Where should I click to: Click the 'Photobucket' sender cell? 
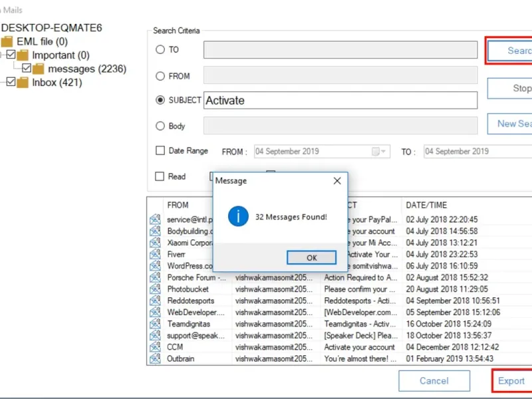188,289
